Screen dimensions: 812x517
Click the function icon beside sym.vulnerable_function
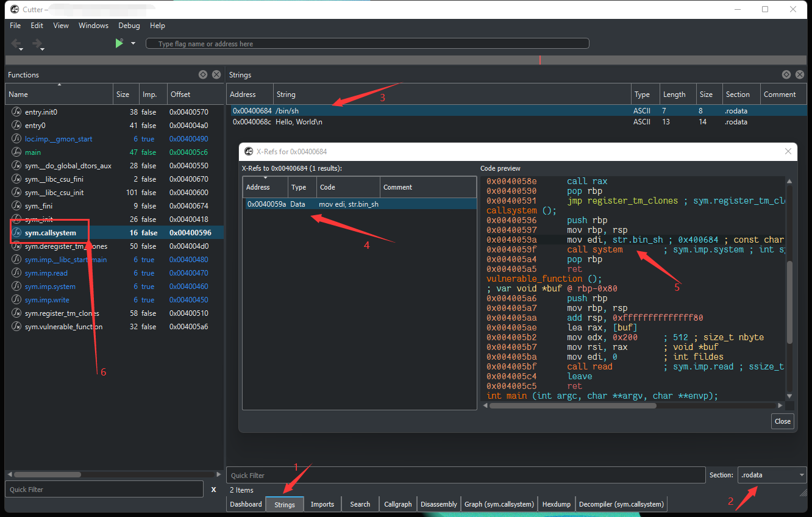coord(16,327)
